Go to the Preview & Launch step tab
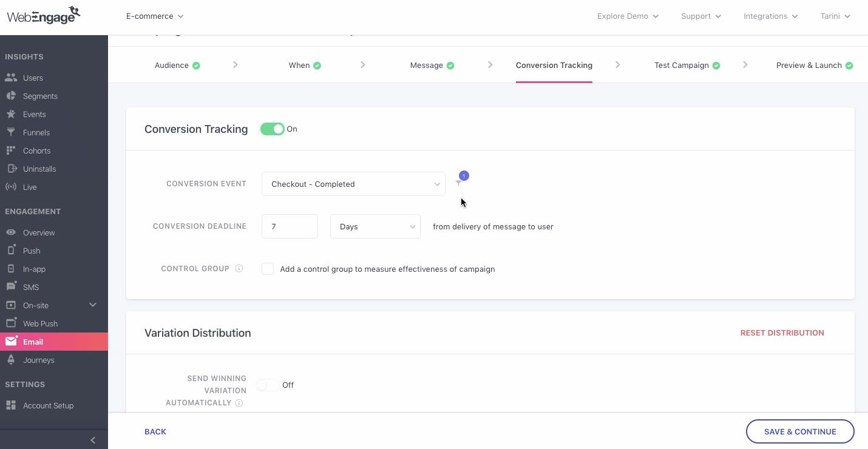The image size is (868, 449). (x=815, y=66)
